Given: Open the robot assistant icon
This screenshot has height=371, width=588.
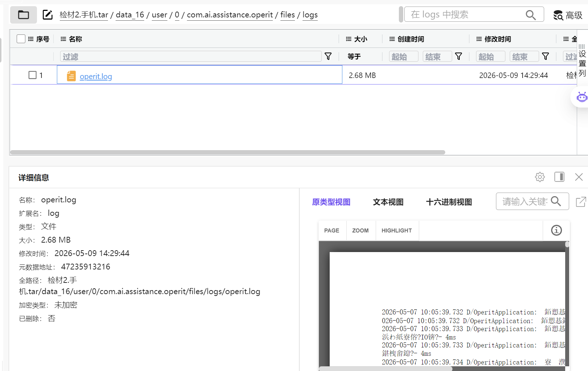Looking at the screenshot, I should [581, 97].
